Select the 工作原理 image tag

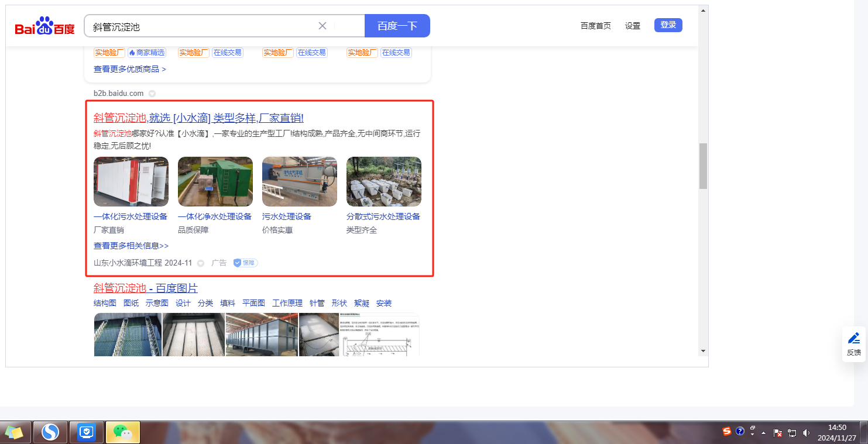[x=287, y=303]
